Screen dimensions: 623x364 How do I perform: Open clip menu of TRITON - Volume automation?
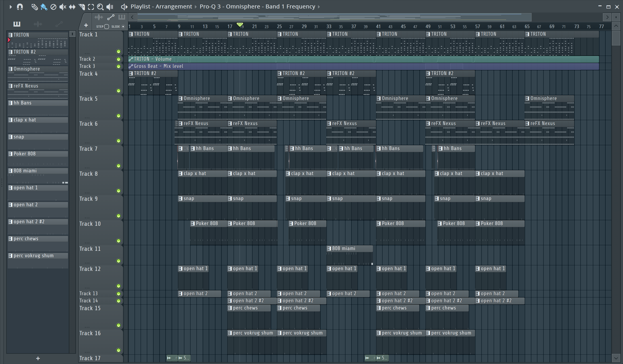pos(131,59)
